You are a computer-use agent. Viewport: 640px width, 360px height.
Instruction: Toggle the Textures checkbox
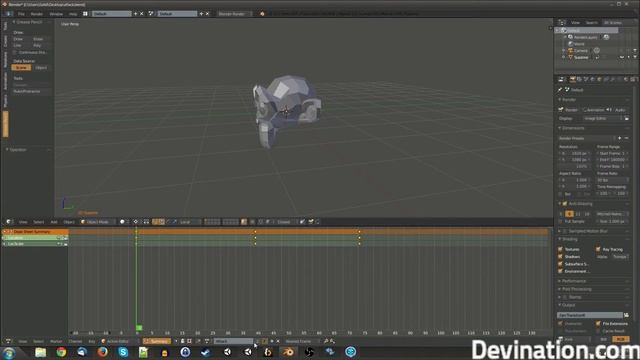point(560,249)
